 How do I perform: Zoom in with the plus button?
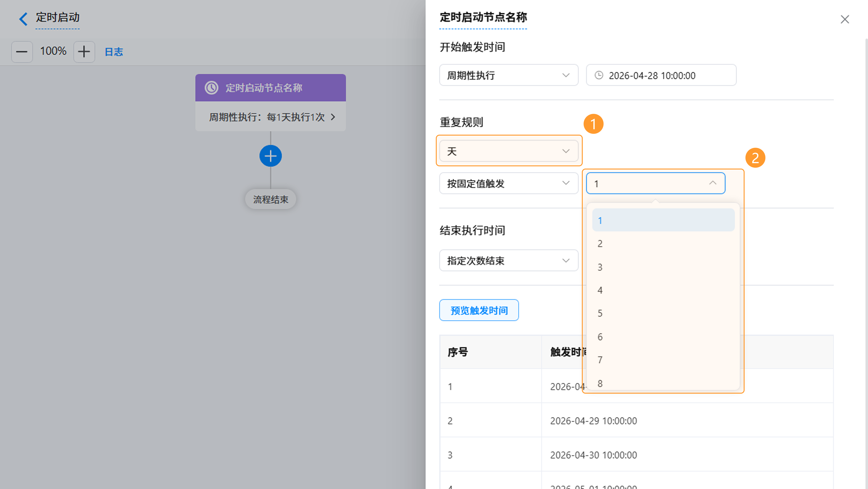[x=84, y=52]
